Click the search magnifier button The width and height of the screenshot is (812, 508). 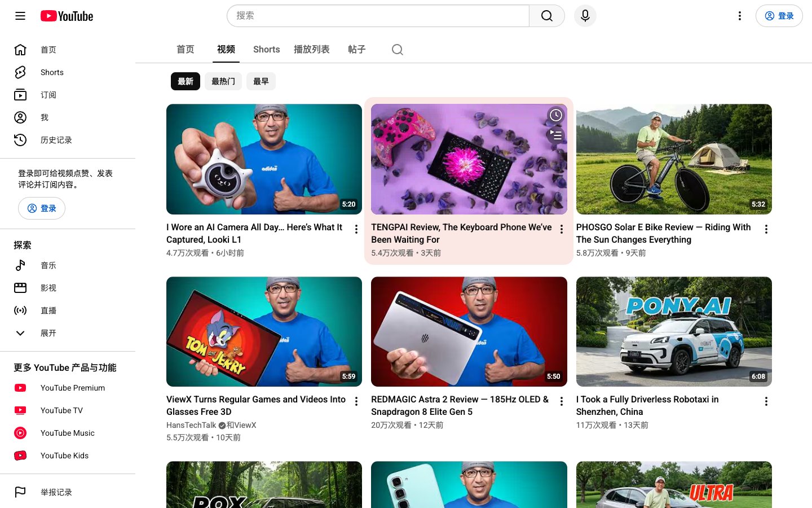[547, 16]
